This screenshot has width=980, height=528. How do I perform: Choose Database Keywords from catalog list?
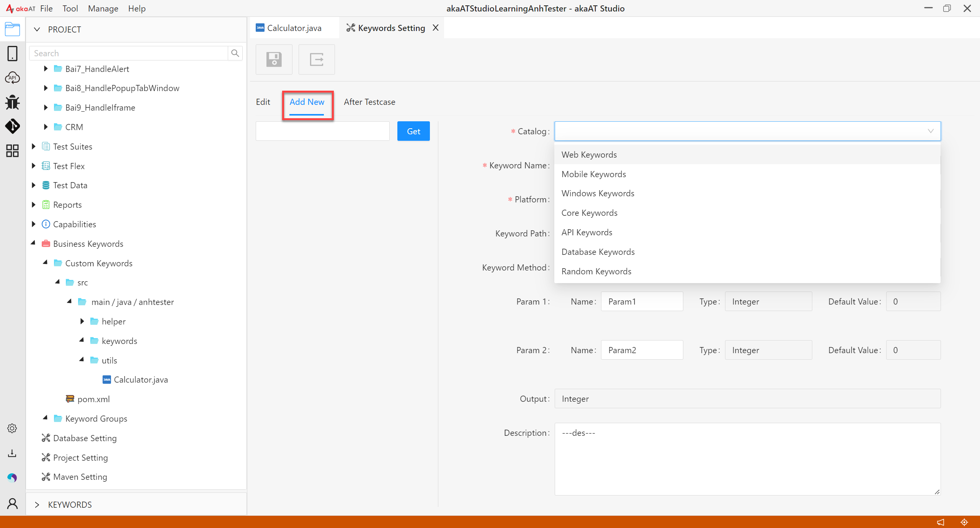click(747, 252)
